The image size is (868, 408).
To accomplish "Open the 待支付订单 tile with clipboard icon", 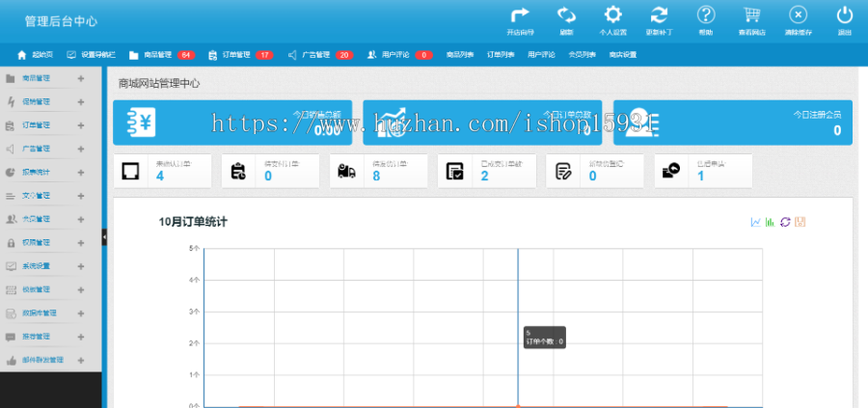I will [270, 171].
